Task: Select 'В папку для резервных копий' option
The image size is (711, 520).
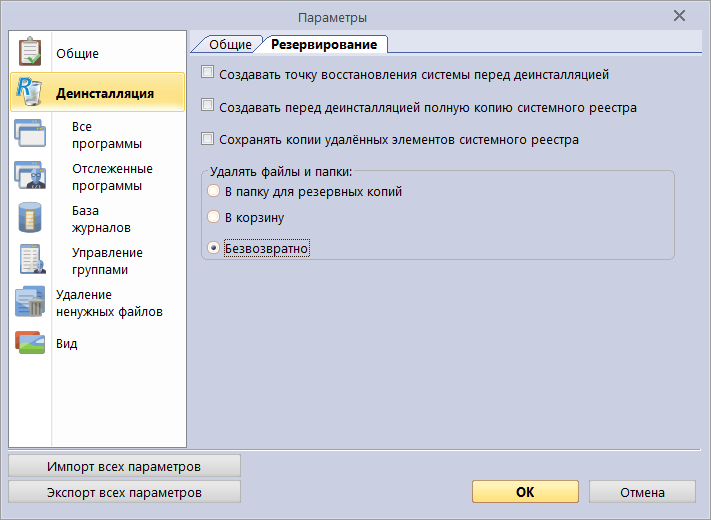Action: (x=212, y=191)
